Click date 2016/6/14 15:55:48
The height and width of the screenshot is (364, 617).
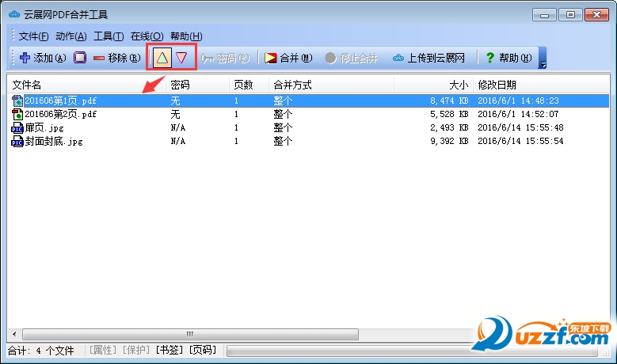coord(520,127)
